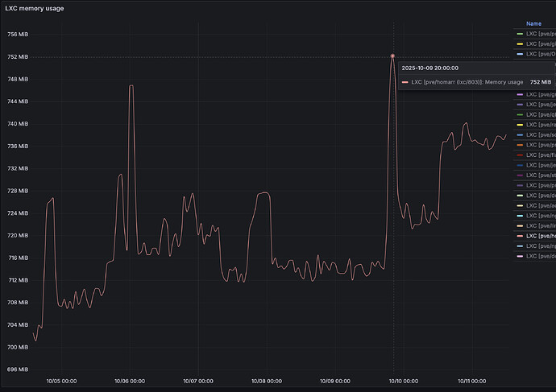
Task: Open the light blue swatch for LXC [pve/O series
Action: [520, 54]
